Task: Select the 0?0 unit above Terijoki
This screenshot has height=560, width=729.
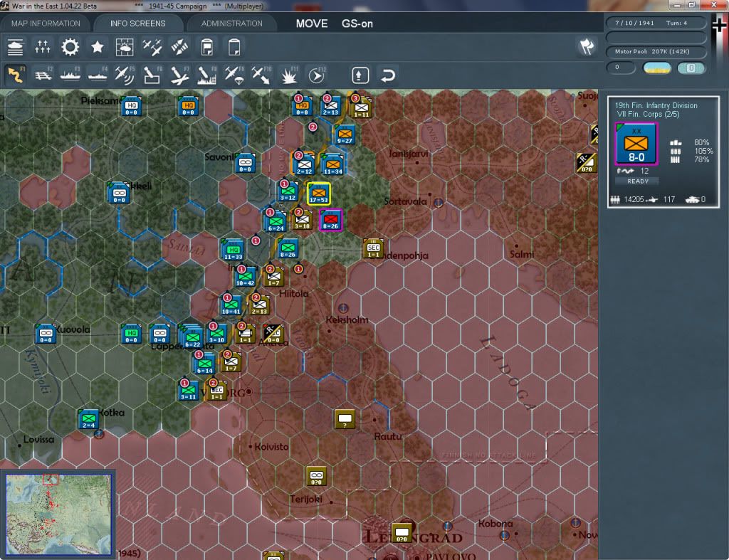Action: click(316, 476)
